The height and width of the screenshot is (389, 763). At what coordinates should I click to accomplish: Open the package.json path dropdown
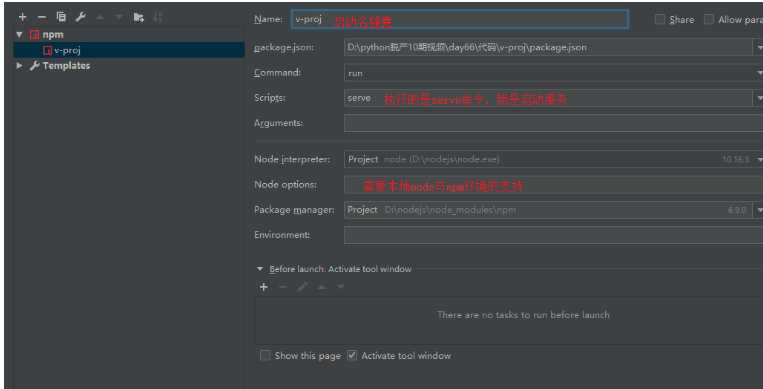point(759,48)
